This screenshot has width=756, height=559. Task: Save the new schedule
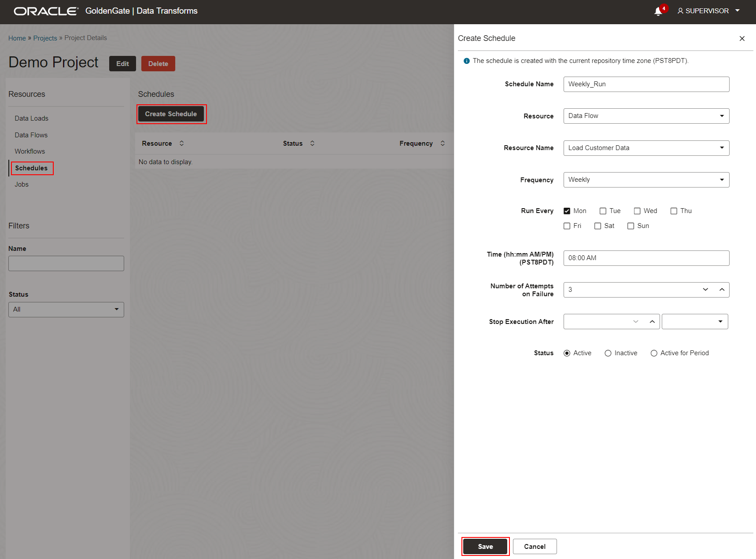[485, 546]
